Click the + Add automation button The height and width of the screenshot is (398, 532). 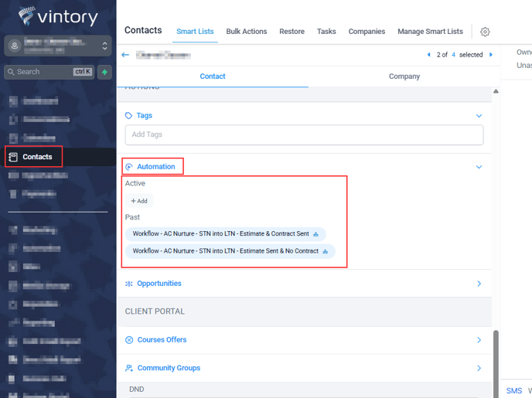point(139,201)
